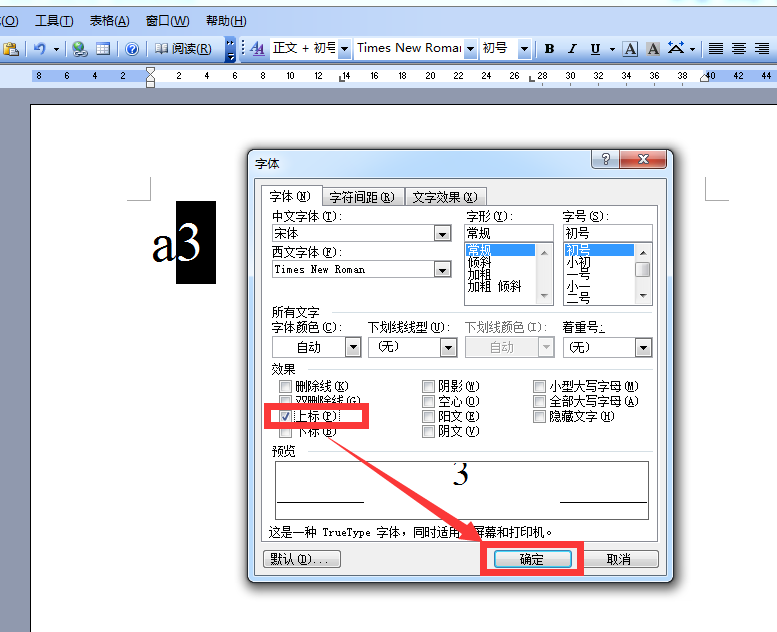Open the 窗口(W) menu

click(167, 21)
